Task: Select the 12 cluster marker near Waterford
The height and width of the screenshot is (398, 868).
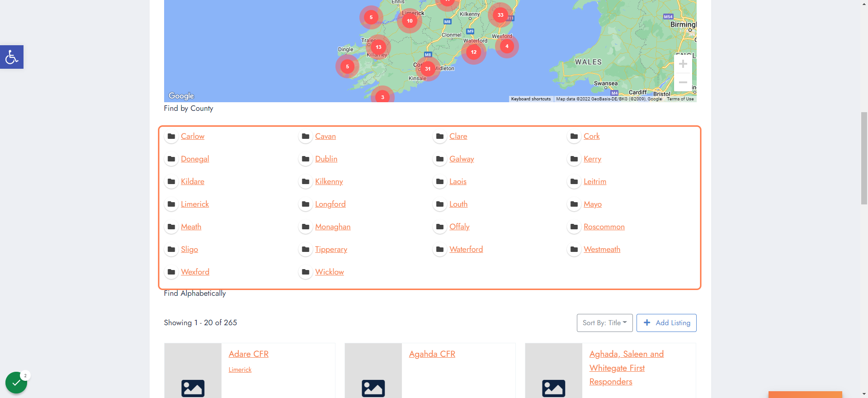Action: [474, 52]
